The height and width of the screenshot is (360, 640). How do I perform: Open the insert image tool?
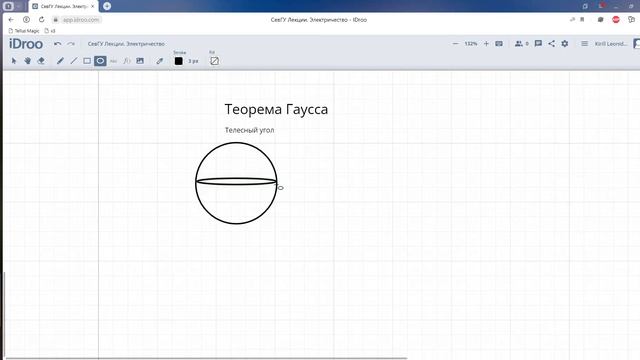140,61
